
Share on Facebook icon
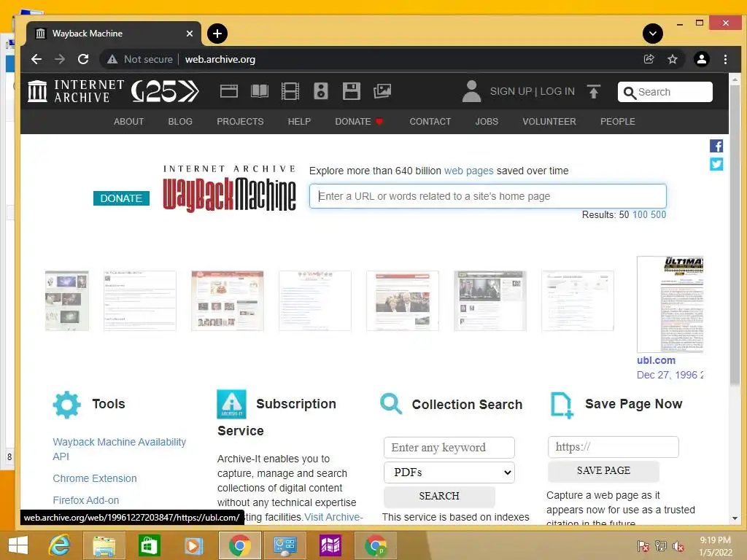click(716, 146)
